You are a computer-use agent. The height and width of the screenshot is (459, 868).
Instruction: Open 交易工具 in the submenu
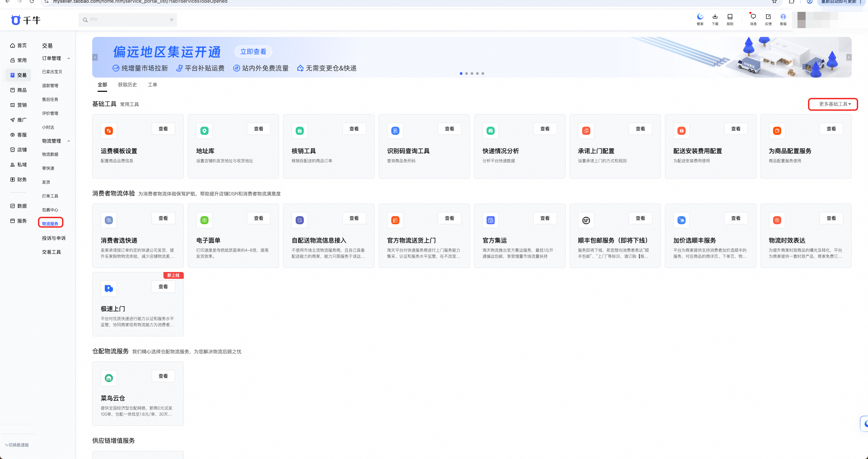[x=52, y=252]
